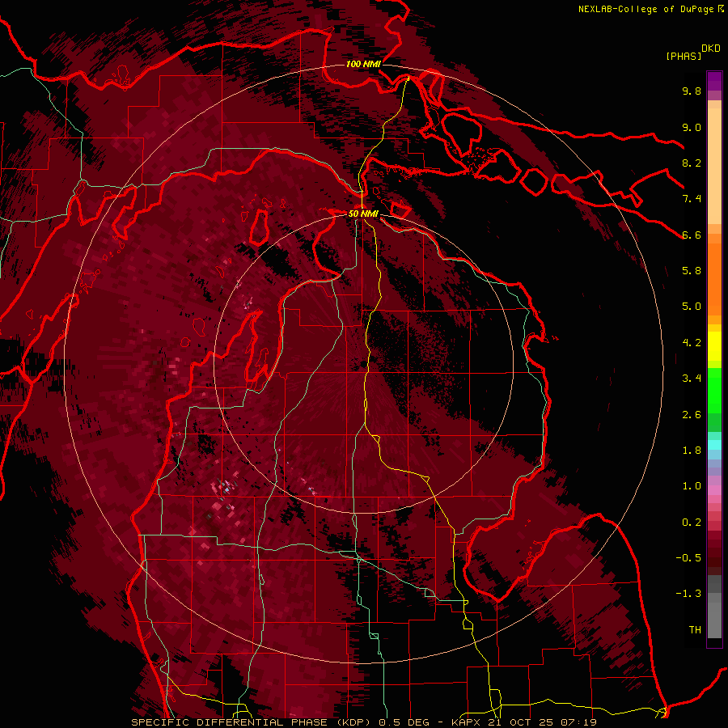Click the 6.6 value on the color scale

[x=692, y=235]
